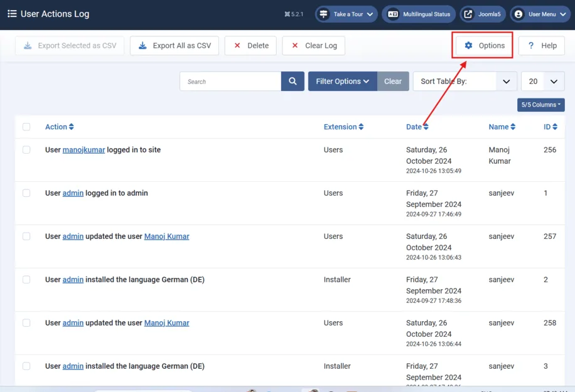This screenshot has width=575, height=392.
Task: Open the User Menu dropdown
Action: tap(540, 14)
